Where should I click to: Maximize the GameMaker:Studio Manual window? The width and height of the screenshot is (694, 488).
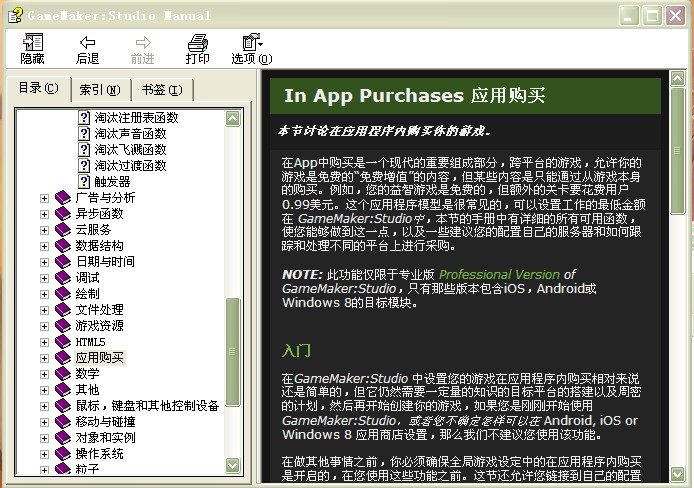point(652,16)
